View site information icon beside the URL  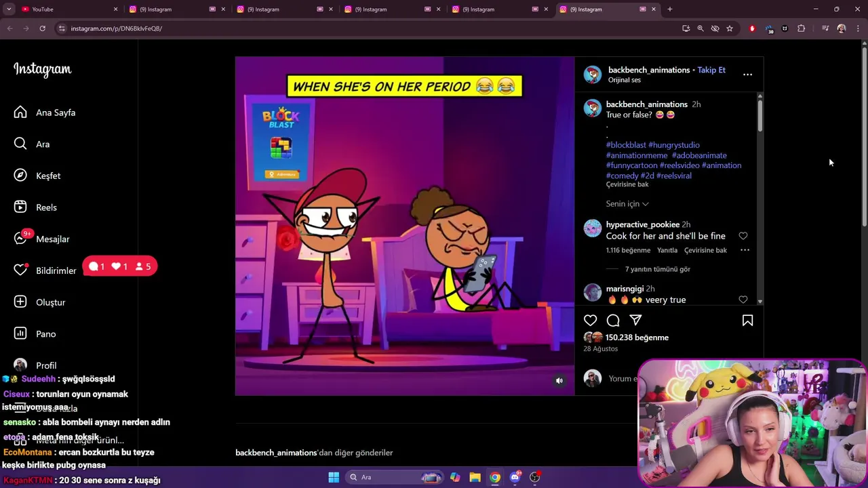click(62, 28)
